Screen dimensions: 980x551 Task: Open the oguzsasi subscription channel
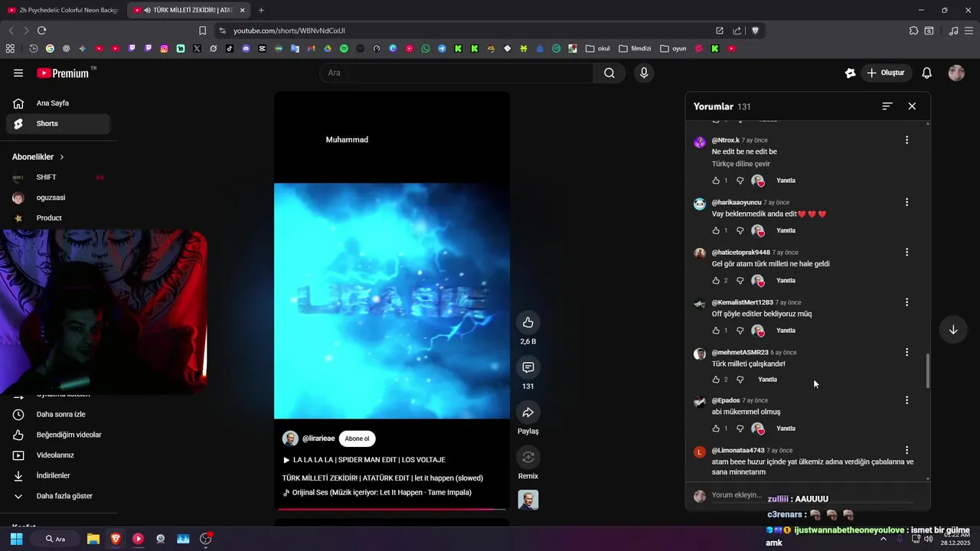pyautogui.click(x=58, y=197)
